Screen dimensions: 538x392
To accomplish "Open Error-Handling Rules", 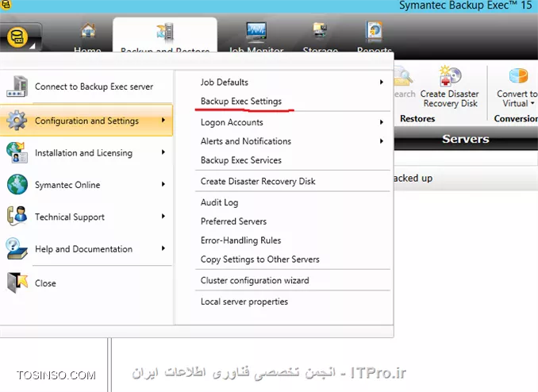I will point(240,240).
